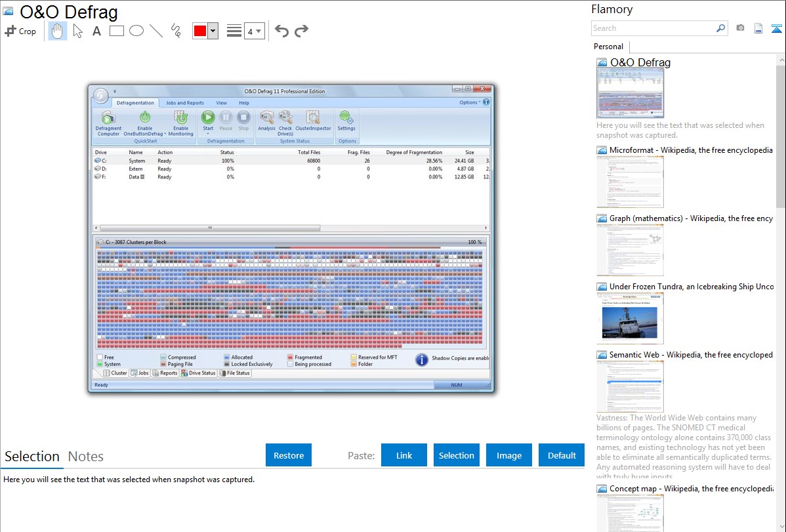Image resolution: width=786 pixels, height=532 pixels.
Task: Redo the last annotation
Action: 301,31
